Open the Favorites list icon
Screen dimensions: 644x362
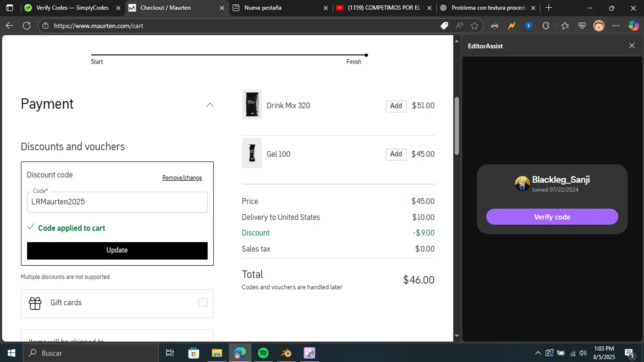pyautogui.click(x=565, y=26)
